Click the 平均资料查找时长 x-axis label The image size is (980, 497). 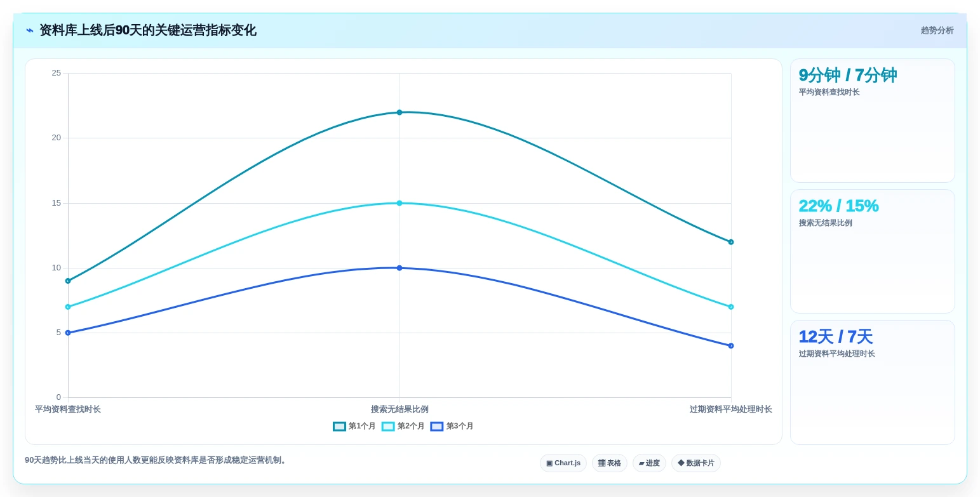click(x=68, y=409)
